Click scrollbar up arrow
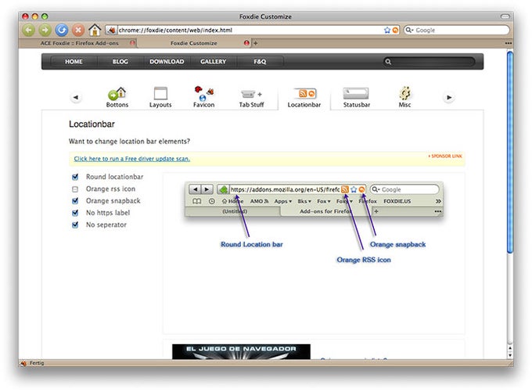 click(509, 348)
